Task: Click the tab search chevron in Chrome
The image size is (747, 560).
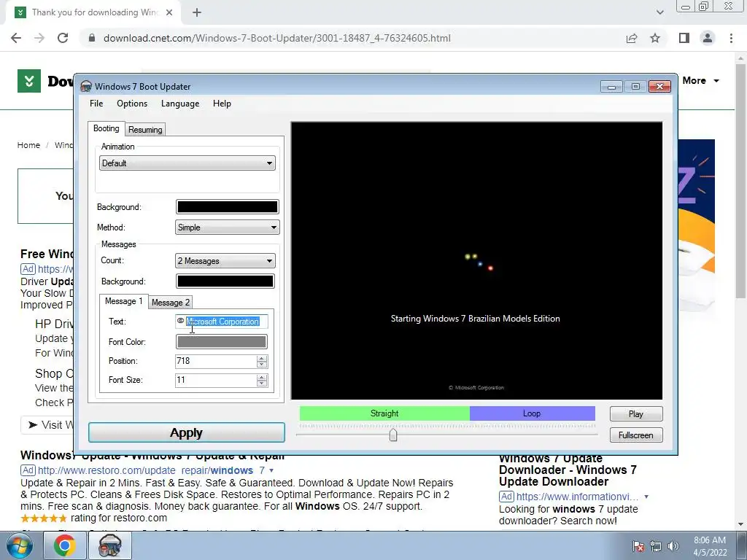Action: [x=659, y=12]
